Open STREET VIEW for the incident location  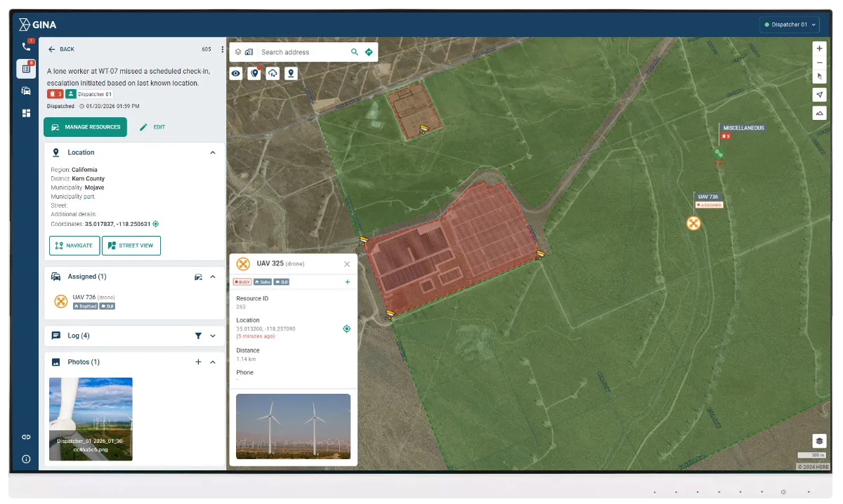click(131, 246)
